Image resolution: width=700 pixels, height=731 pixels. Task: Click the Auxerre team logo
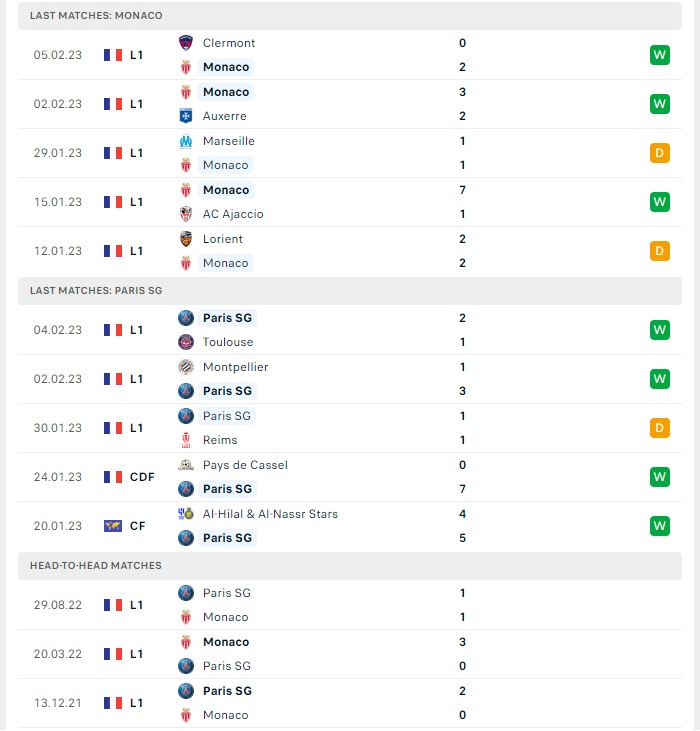pyautogui.click(x=185, y=116)
